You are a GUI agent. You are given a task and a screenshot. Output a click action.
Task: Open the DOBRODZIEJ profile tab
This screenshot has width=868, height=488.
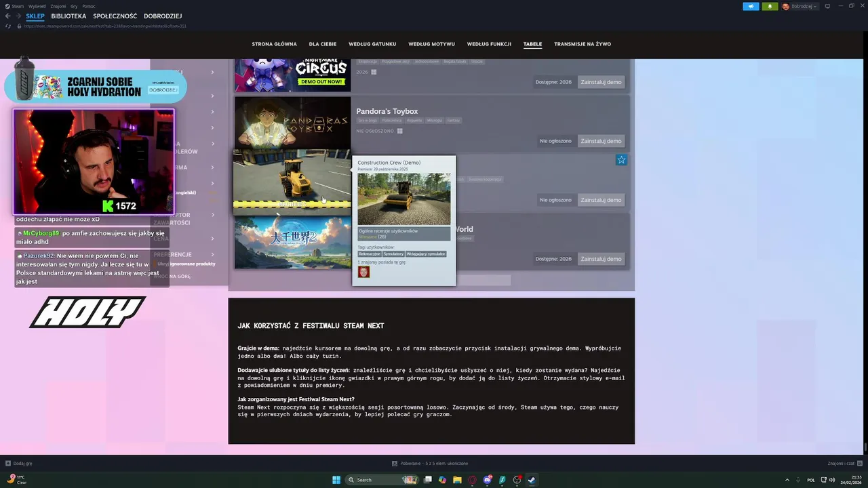(x=163, y=16)
